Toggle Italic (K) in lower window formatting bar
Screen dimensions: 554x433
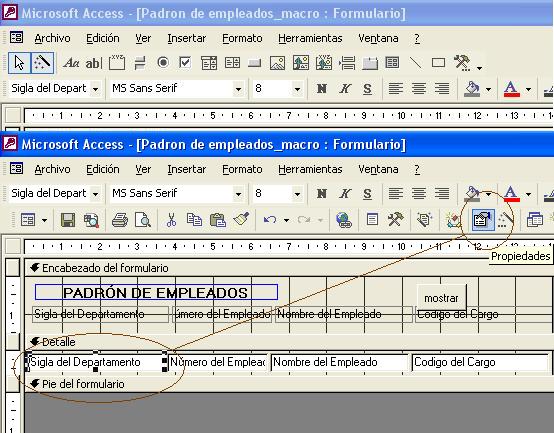345,194
